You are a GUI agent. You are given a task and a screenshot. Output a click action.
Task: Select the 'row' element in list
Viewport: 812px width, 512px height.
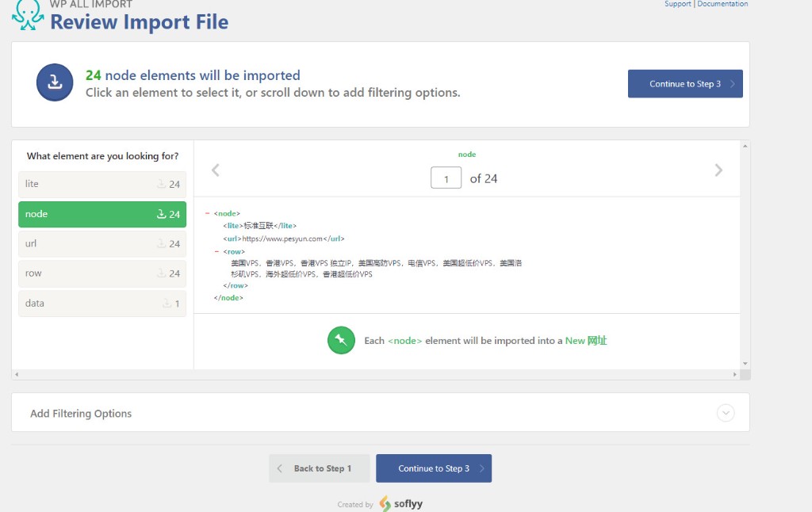tap(101, 273)
